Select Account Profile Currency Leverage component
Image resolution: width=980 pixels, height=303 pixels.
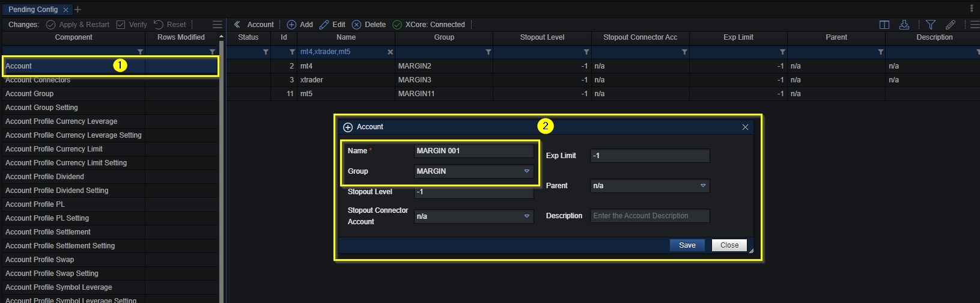pyautogui.click(x=109, y=121)
